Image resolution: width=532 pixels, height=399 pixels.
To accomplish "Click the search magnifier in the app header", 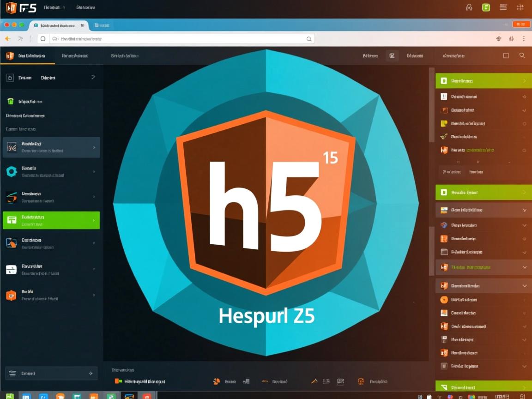I will 522,55.
